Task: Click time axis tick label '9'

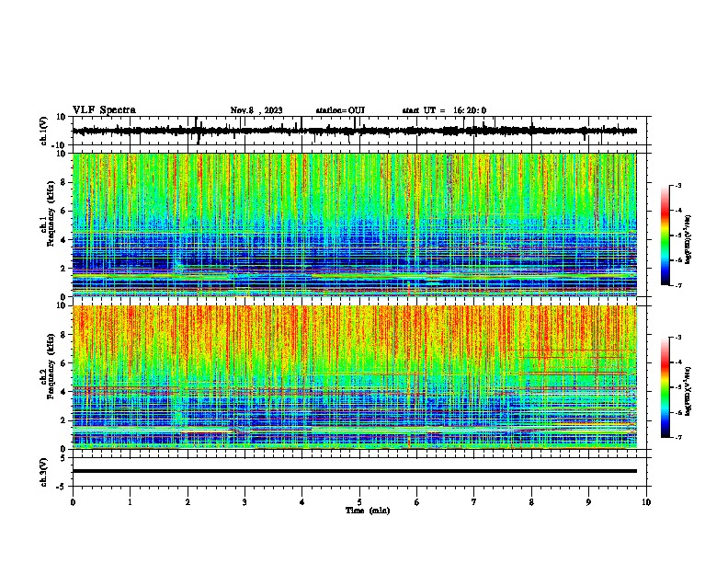Action: click(x=588, y=502)
